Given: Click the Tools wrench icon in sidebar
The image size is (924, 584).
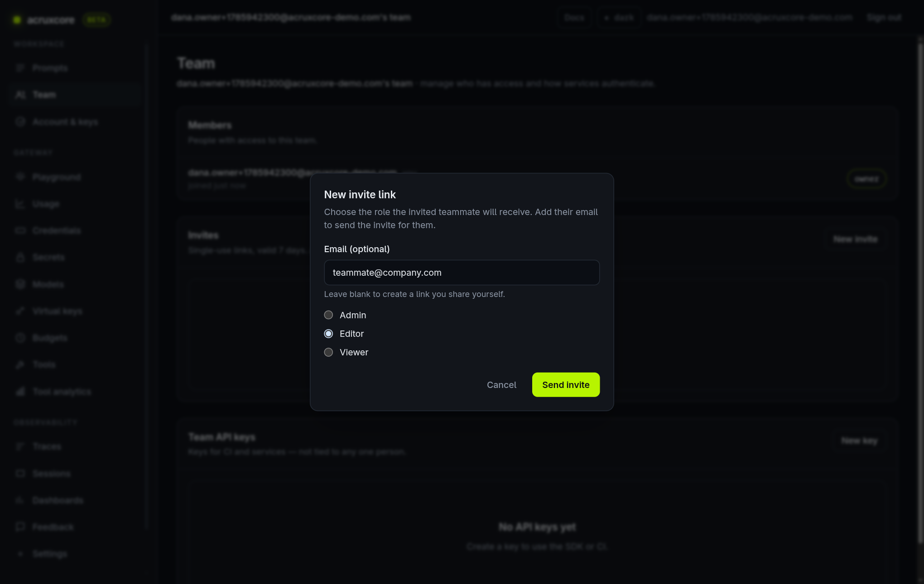Looking at the screenshot, I should pyautogui.click(x=20, y=365).
